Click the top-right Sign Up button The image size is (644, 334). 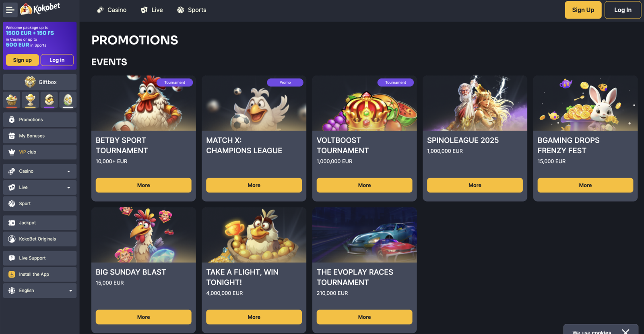tap(583, 10)
